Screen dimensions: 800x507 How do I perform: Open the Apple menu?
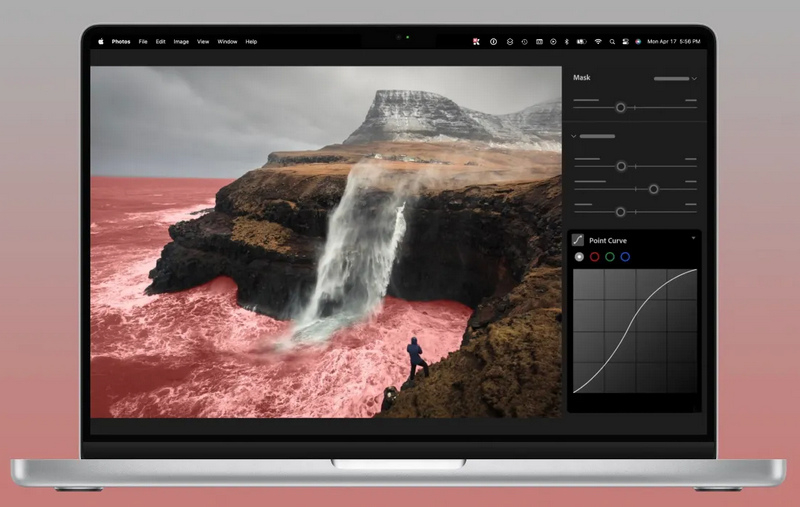(101, 41)
